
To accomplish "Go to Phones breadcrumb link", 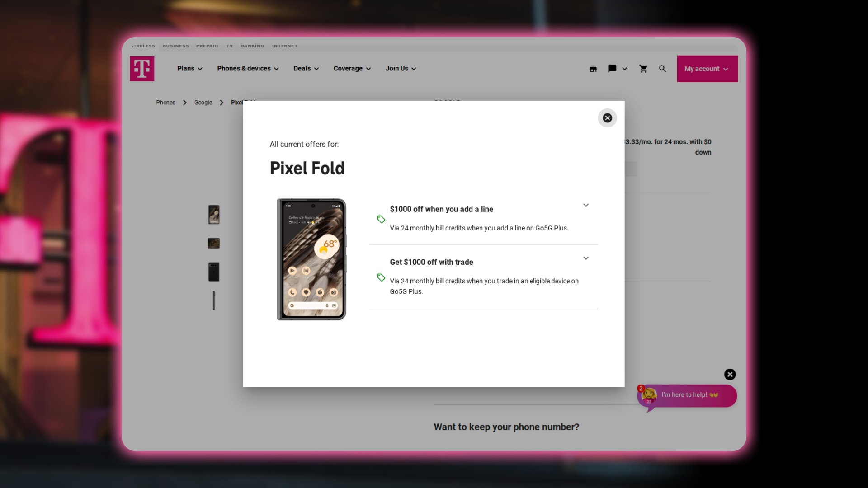I will [165, 103].
